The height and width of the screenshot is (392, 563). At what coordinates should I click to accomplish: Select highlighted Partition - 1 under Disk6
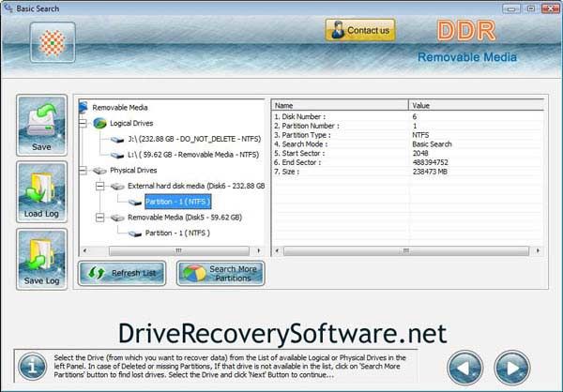[x=177, y=202]
